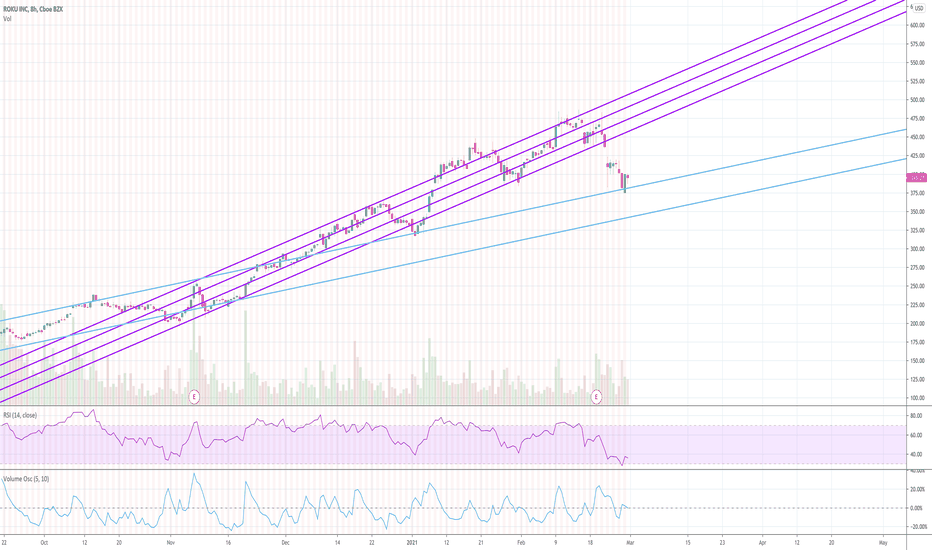Image resolution: width=932 pixels, height=550 pixels.
Task: Click the 500.00 price axis label
Action: click(917, 100)
